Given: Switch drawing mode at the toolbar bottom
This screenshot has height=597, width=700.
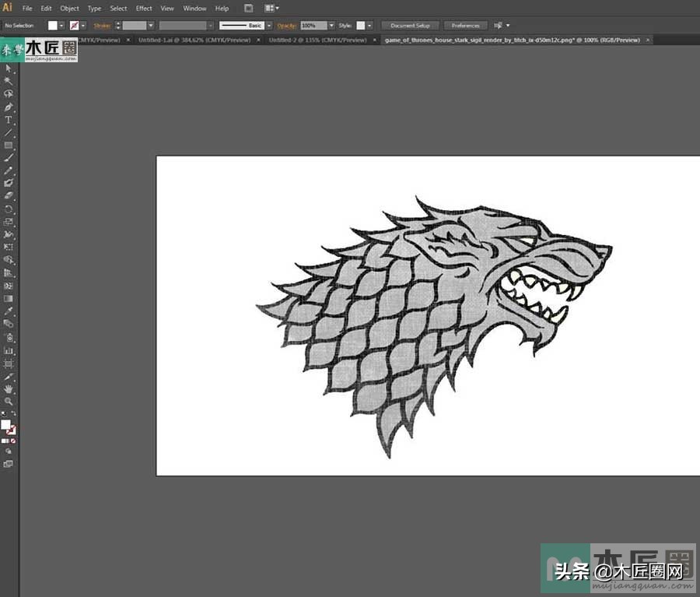Looking at the screenshot, I should (8, 451).
